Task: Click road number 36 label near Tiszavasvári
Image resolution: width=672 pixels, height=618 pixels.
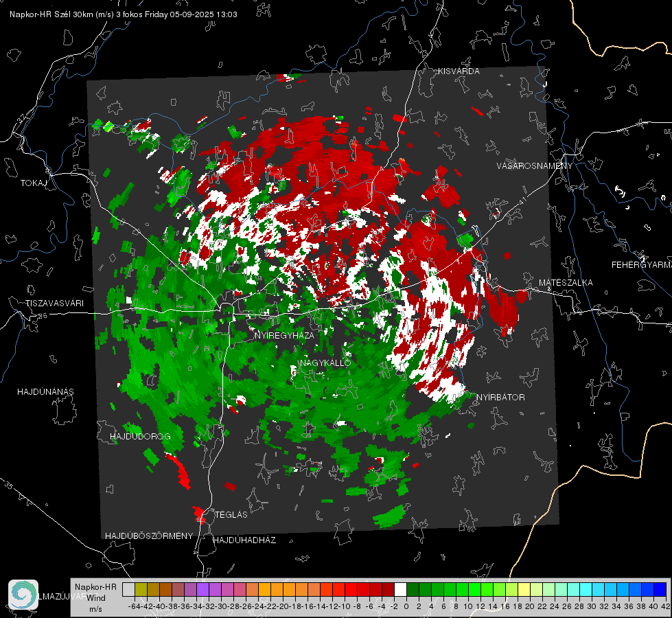Action: coord(43,316)
